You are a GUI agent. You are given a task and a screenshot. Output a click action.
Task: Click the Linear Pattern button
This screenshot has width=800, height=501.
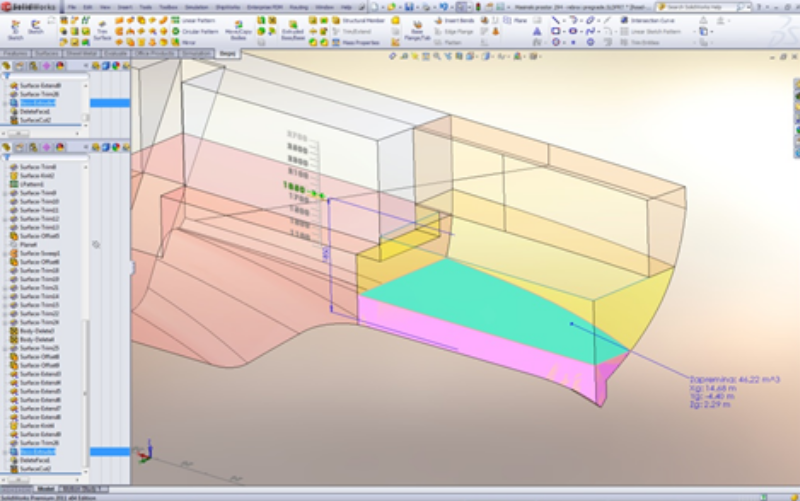click(x=196, y=19)
